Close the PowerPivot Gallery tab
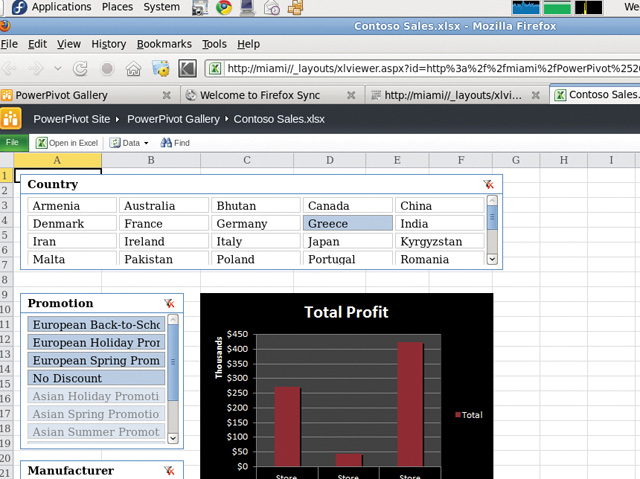 167,95
